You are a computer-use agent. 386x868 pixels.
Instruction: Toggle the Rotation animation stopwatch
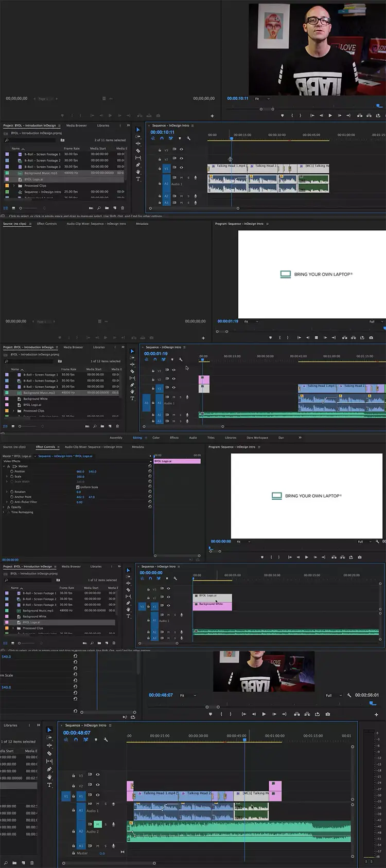coord(12,492)
